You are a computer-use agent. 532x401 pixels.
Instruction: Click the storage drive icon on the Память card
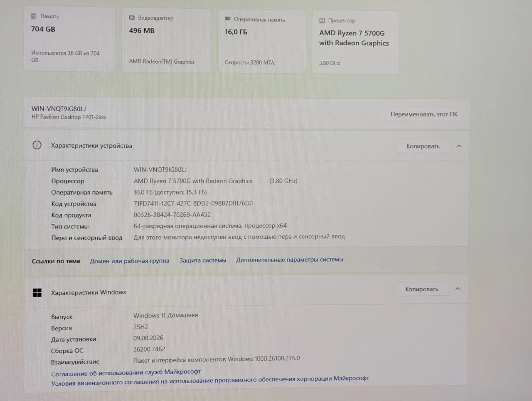[x=34, y=16]
